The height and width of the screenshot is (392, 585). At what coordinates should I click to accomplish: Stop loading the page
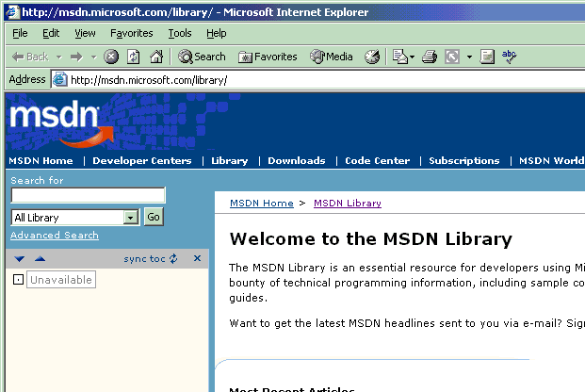(111, 57)
